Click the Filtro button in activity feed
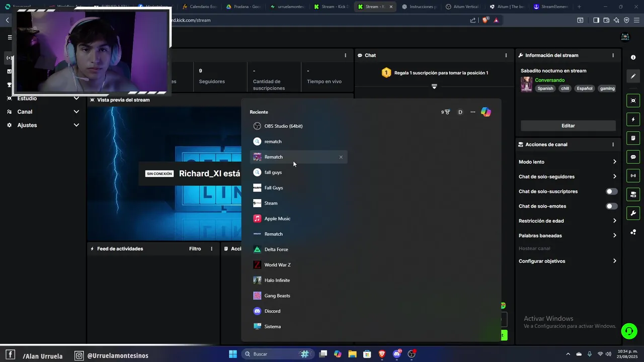644x362 pixels. (x=195, y=249)
